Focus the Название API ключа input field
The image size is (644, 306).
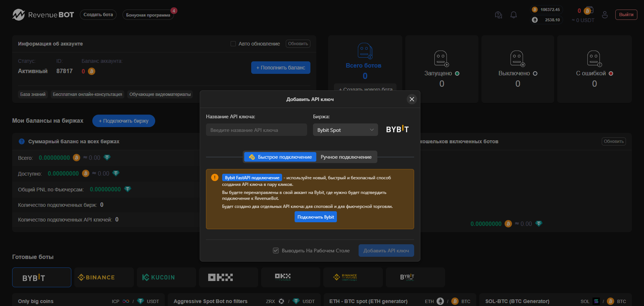click(x=256, y=130)
